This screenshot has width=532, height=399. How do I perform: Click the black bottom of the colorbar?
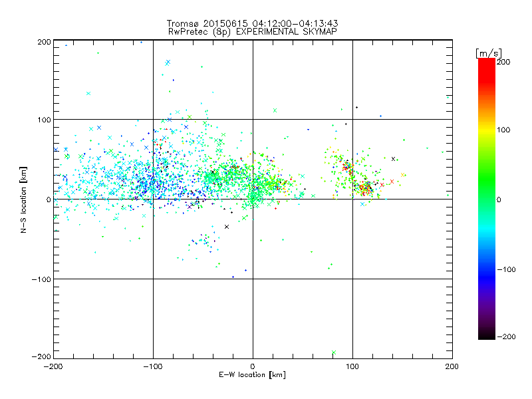coord(487,336)
